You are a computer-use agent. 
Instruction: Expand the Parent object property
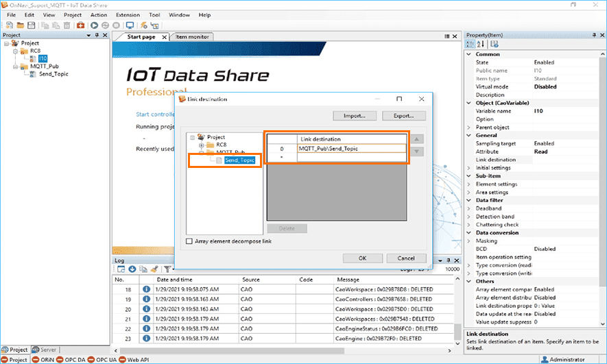(x=469, y=128)
